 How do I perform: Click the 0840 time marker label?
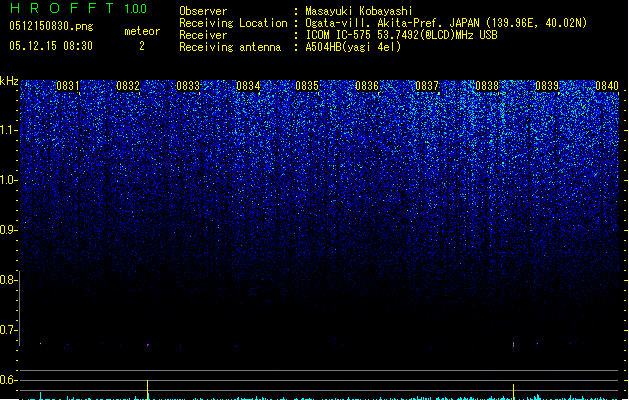tap(607, 86)
